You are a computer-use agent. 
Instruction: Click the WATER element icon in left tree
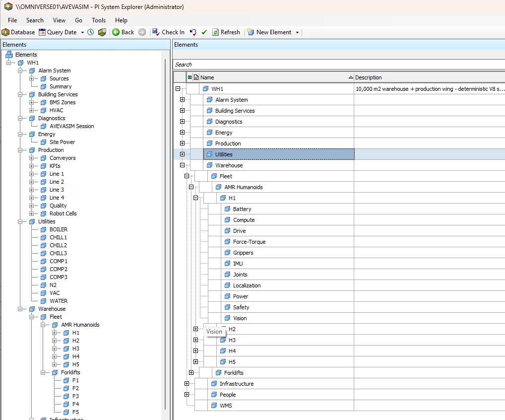pos(44,301)
